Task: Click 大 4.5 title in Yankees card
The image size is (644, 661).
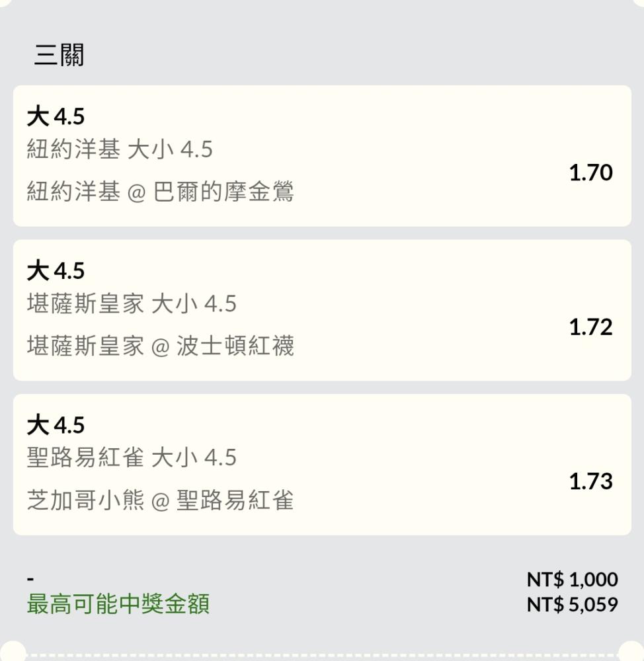Action: 56,116
